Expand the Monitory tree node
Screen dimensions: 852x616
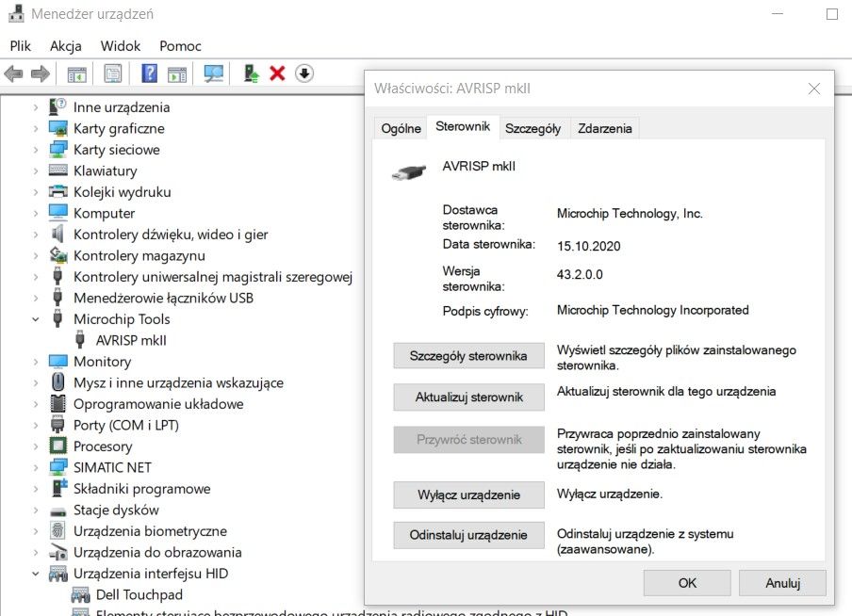coord(35,362)
